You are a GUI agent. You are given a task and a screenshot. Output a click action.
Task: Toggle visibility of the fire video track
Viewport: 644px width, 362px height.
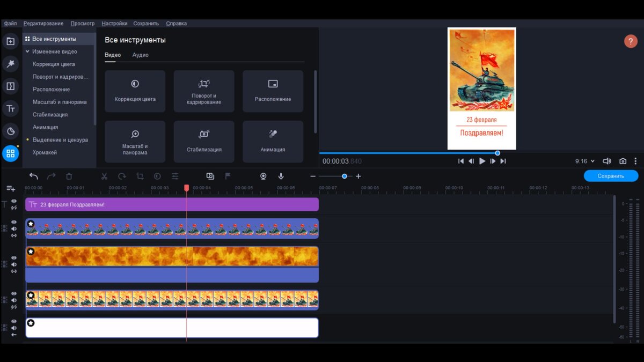pyautogui.click(x=14, y=258)
